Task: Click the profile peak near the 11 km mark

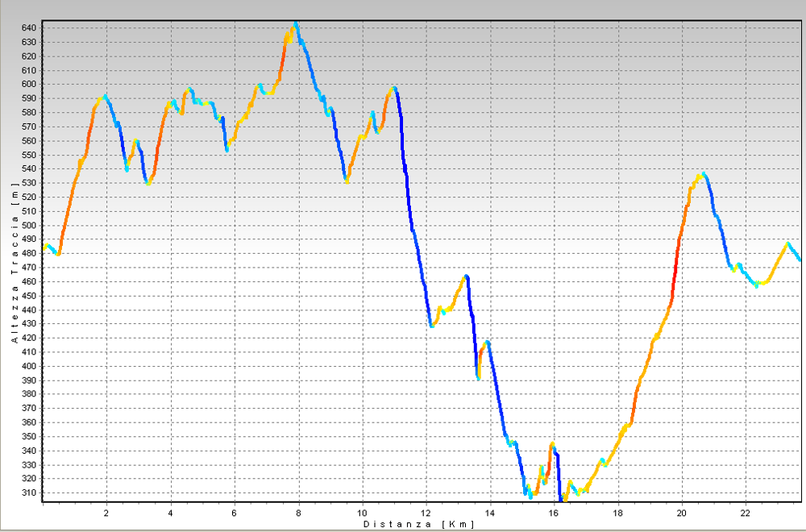Action: (394, 89)
